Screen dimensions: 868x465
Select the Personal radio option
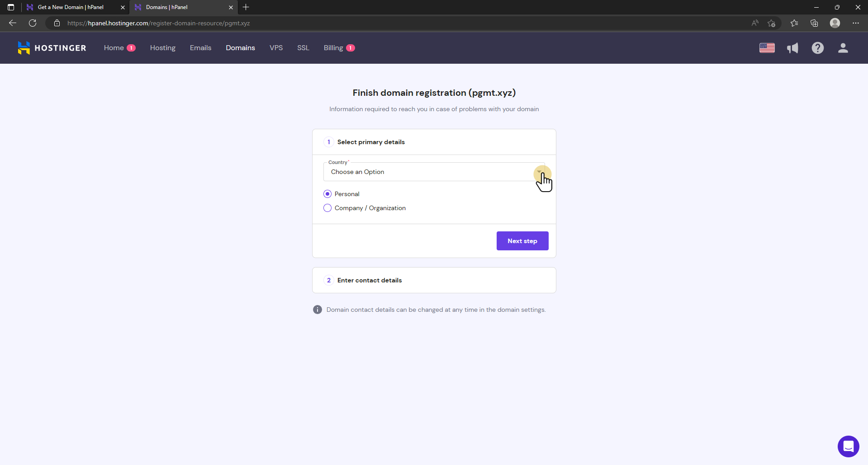pyautogui.click(x=327, y=194)
